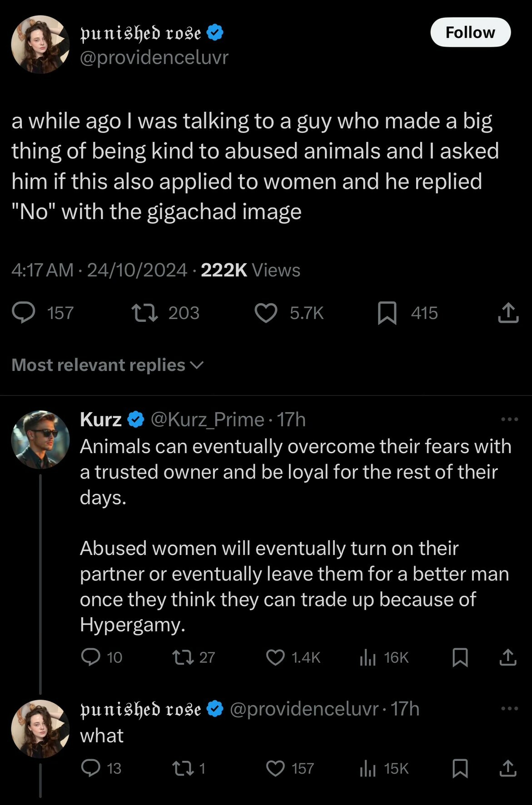Retweet the main post by punished rose
The height and width of the screenshot is (805, 532).
144,313
